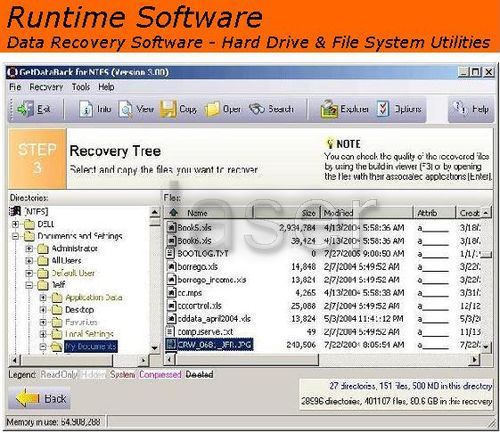Expand the Local Settings node
Image resolution: width=500 pixels, height=433 pixels.
43,334
